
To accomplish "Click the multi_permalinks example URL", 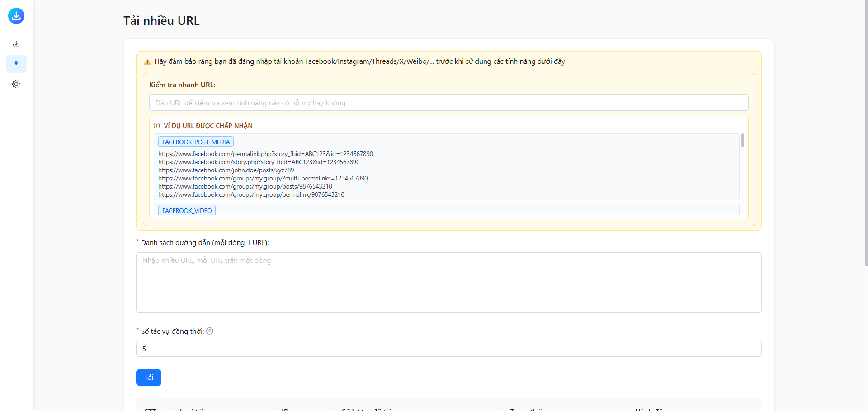I will pyautogui.click(x=263, y=178).
